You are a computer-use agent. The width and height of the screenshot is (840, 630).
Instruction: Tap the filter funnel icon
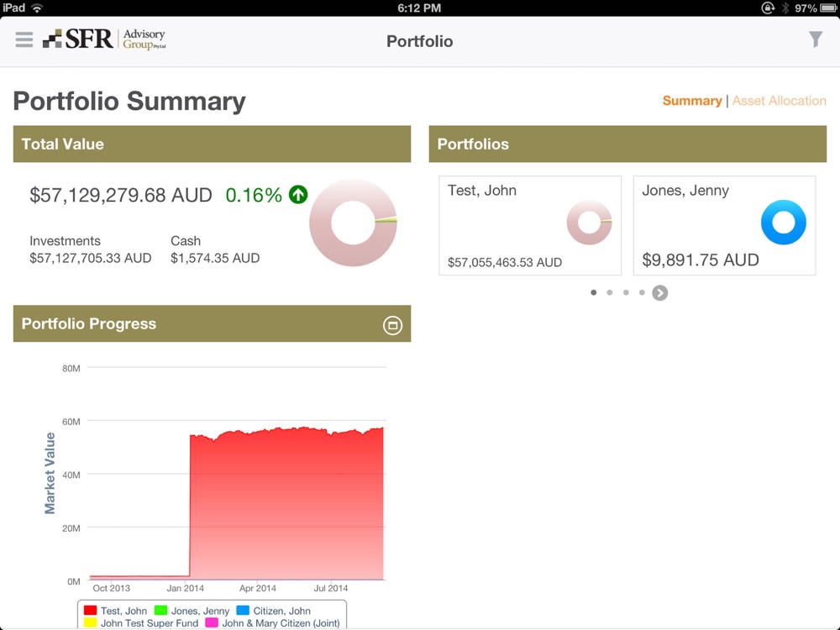pyautogui.click(x=816, y=39)
